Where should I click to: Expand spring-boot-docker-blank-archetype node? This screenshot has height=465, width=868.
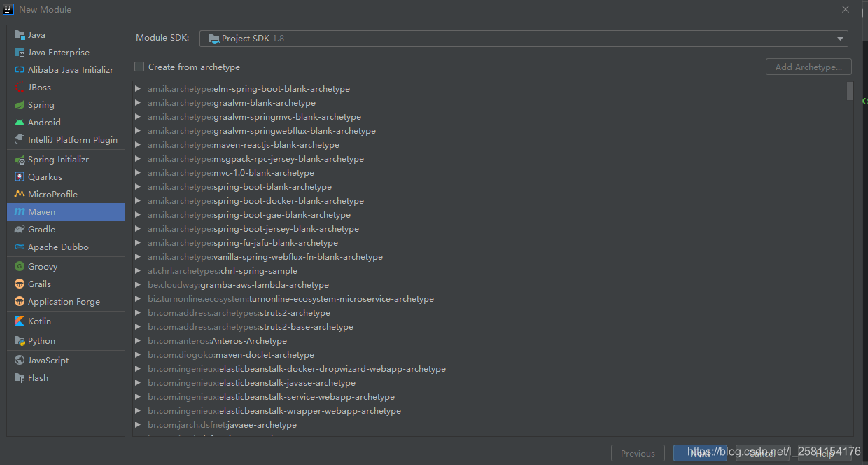139,201
